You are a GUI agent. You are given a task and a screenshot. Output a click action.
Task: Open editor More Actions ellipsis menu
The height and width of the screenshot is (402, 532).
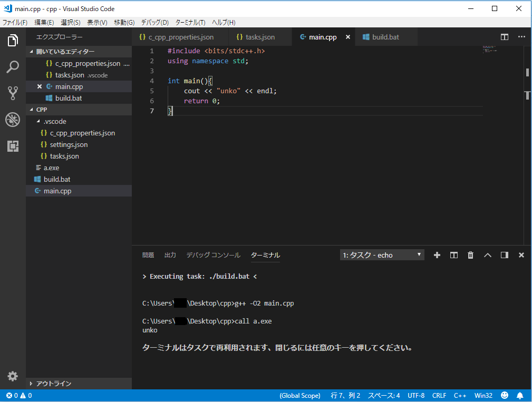(x=521, y=36)
